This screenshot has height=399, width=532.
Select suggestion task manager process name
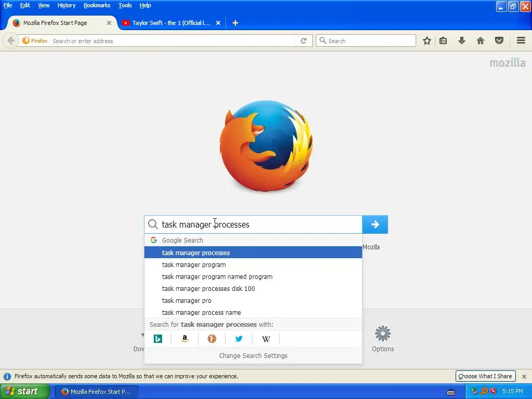[253, 312]
